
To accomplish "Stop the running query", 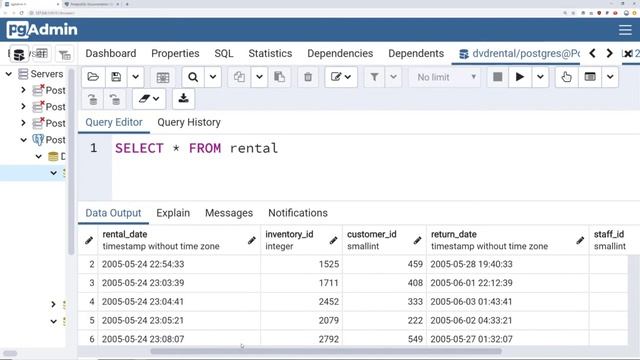I will 498,77.
